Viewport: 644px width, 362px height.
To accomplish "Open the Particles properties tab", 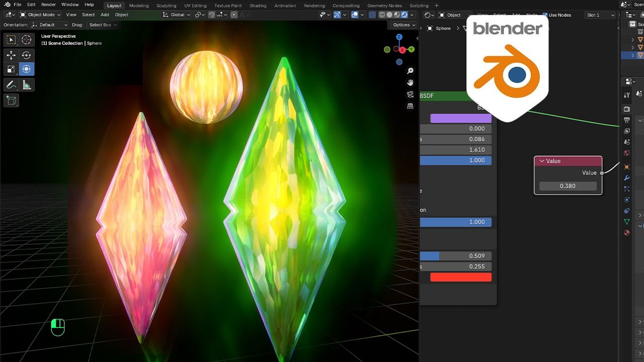I will pos(627,189).
